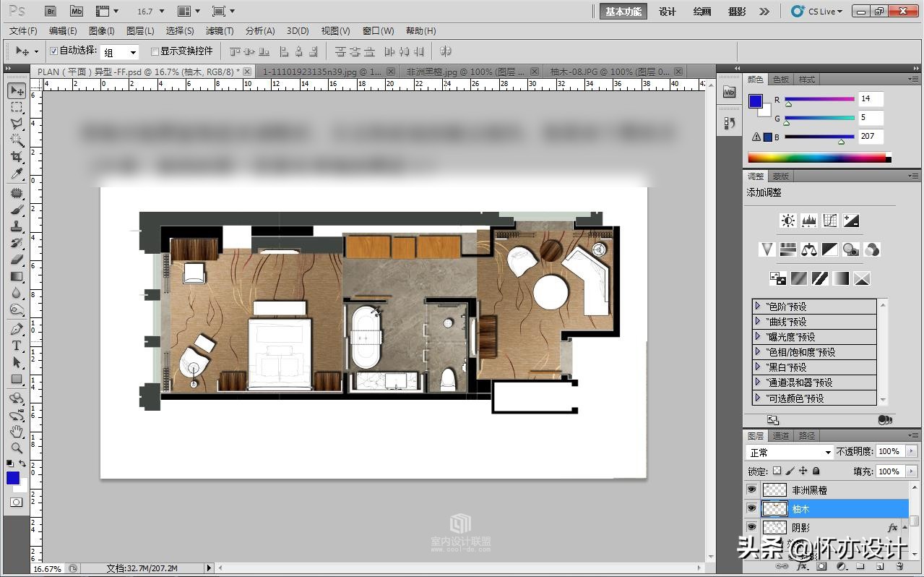Launch Bridge with the Br icon
Viewport: 924px width, 577px height.
(x=51, y=12)
